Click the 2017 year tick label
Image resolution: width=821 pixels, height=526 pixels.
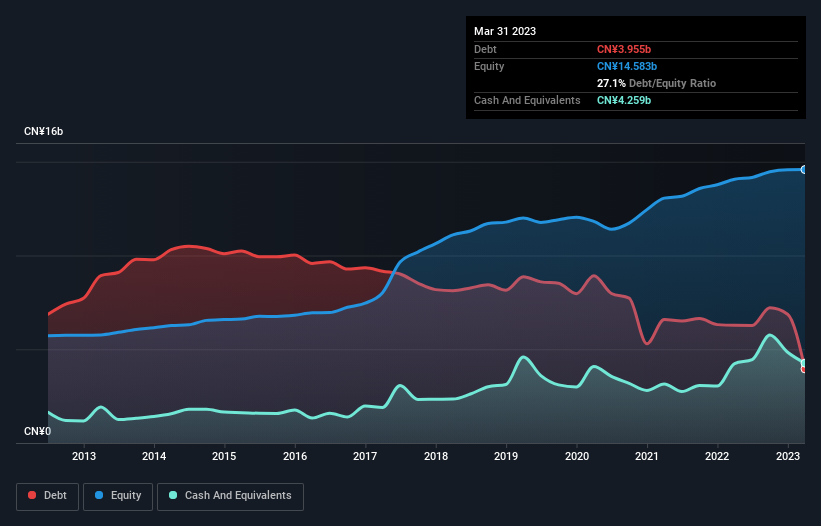(366, 457)
